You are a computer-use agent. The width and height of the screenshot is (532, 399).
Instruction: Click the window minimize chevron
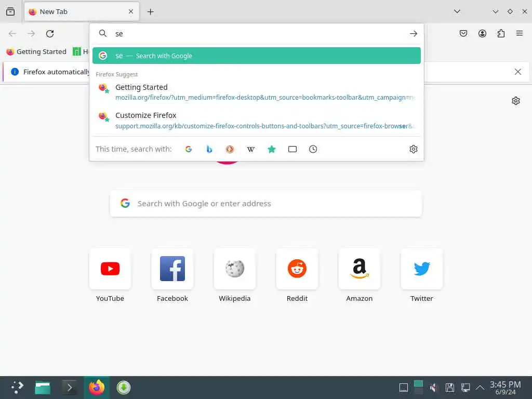(x=495, y=11)
